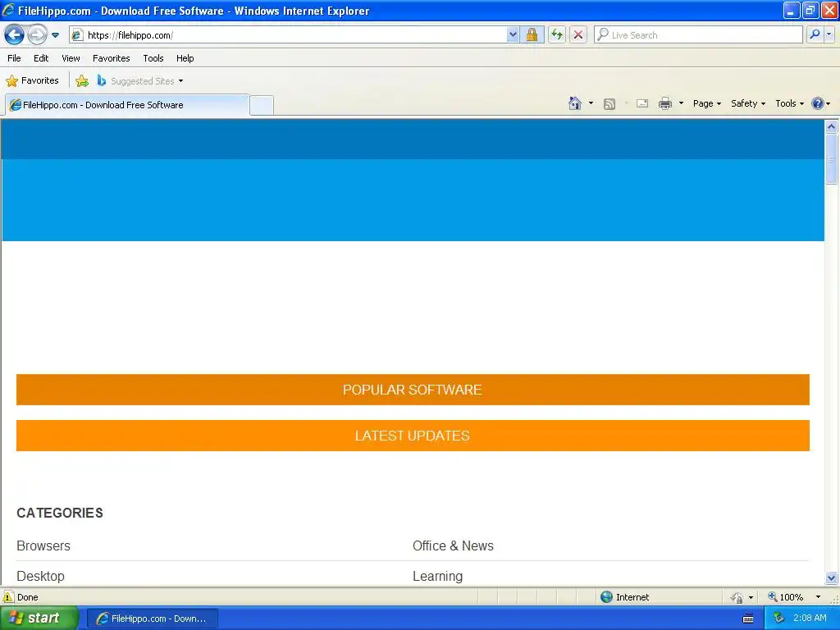Click the scrollbar up arrow
This screenshot has height=630, width=840.
(x=832, y=126)
